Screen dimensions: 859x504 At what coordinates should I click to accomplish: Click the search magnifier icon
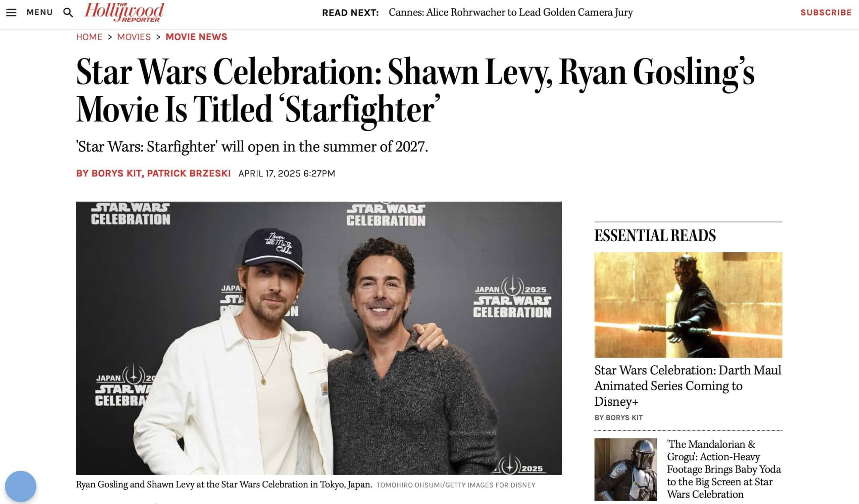point(68,13)
